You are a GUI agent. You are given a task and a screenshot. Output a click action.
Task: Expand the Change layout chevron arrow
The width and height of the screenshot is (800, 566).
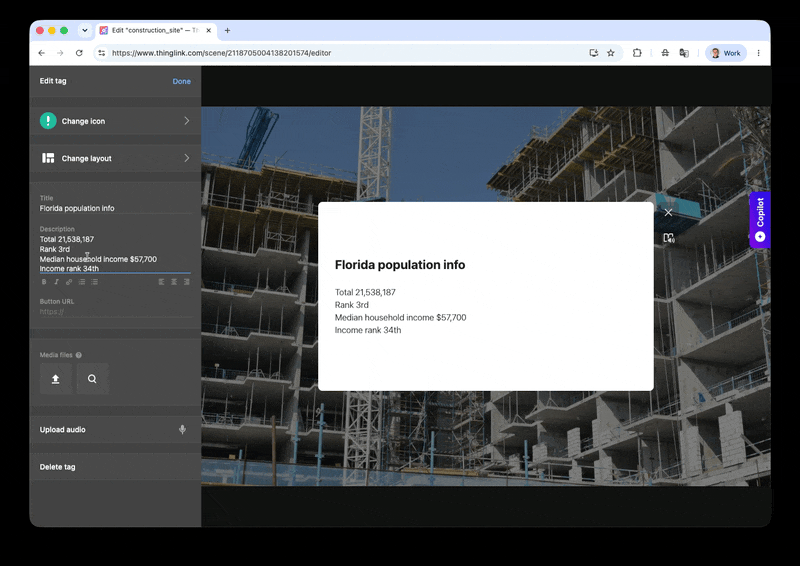pos(187,158)
